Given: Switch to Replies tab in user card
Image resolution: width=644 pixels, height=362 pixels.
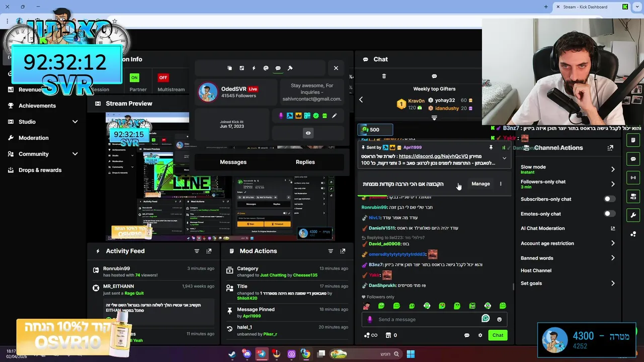Looking at the screenshot, I should click(305, 162).
